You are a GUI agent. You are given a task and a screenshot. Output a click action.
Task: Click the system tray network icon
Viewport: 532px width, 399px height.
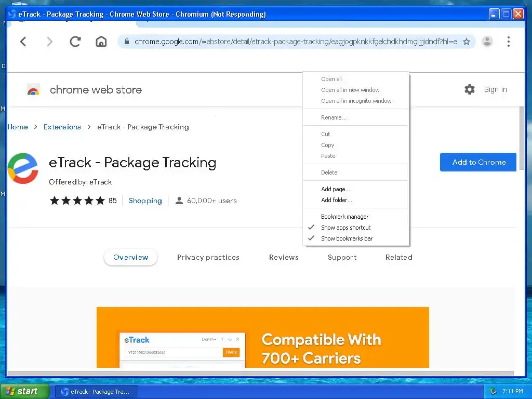[x=493, y=391]
